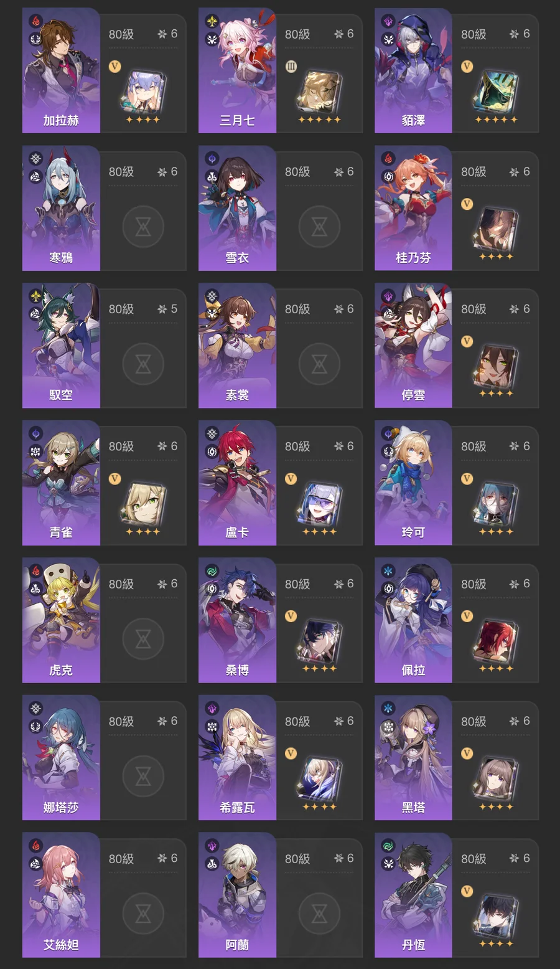Image resolution: width=560 pixels, height=969 pixels.
Task: Select 艾絲妲's empty light cone placeholder
Action: coord(143,914)
